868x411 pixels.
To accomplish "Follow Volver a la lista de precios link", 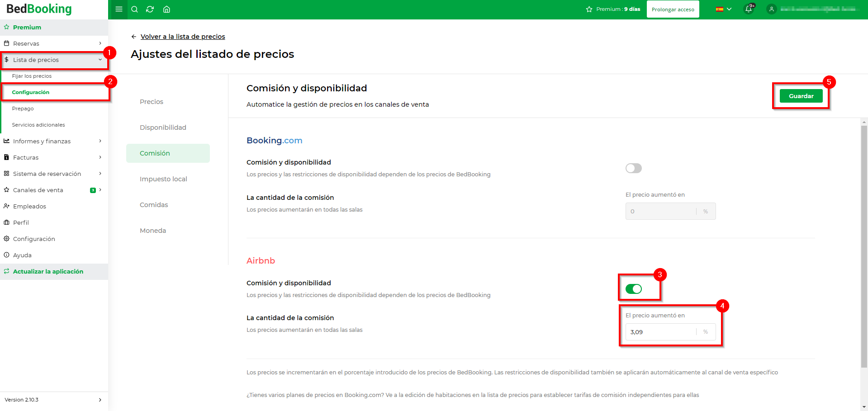I will (x=183, y=37).
